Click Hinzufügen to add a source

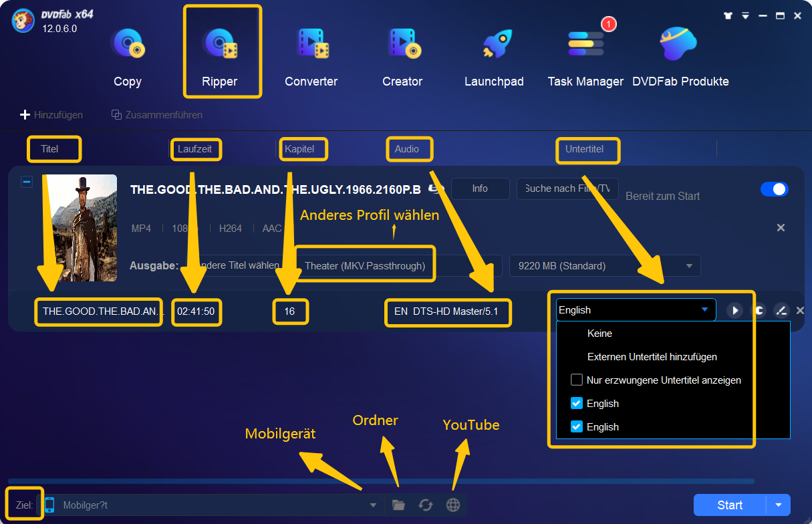point(51,115)
